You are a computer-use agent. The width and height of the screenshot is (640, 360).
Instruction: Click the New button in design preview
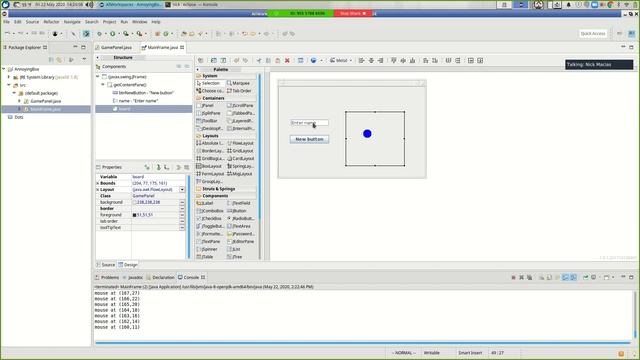[309, 139]
